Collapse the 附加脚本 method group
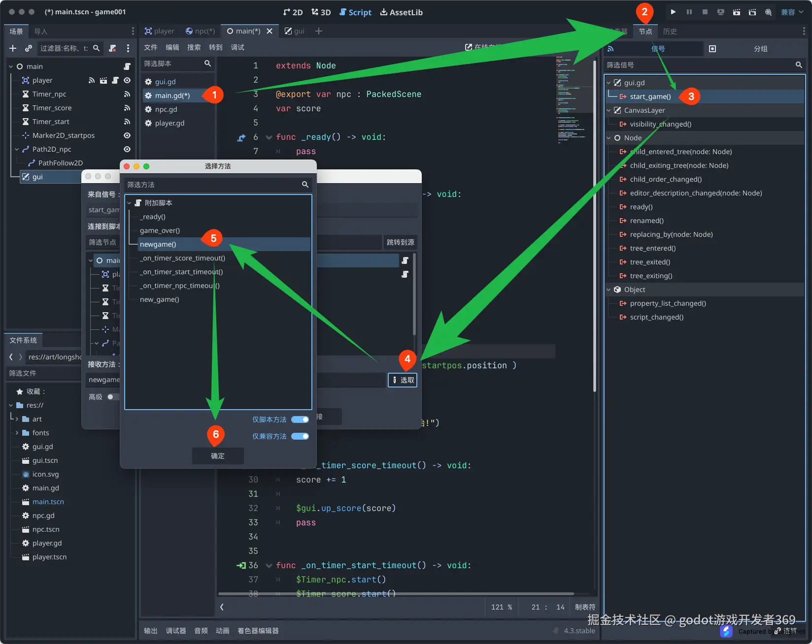 [x=130, y=203]
